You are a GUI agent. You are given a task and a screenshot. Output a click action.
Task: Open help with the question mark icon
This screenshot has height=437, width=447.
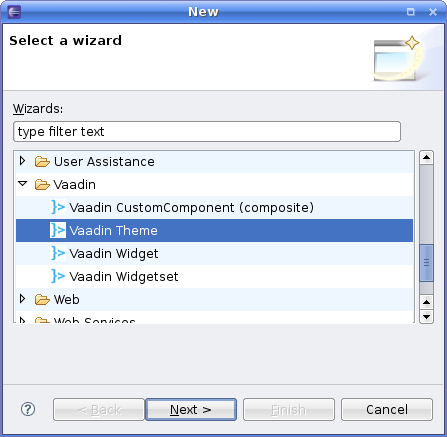(28, 409)
